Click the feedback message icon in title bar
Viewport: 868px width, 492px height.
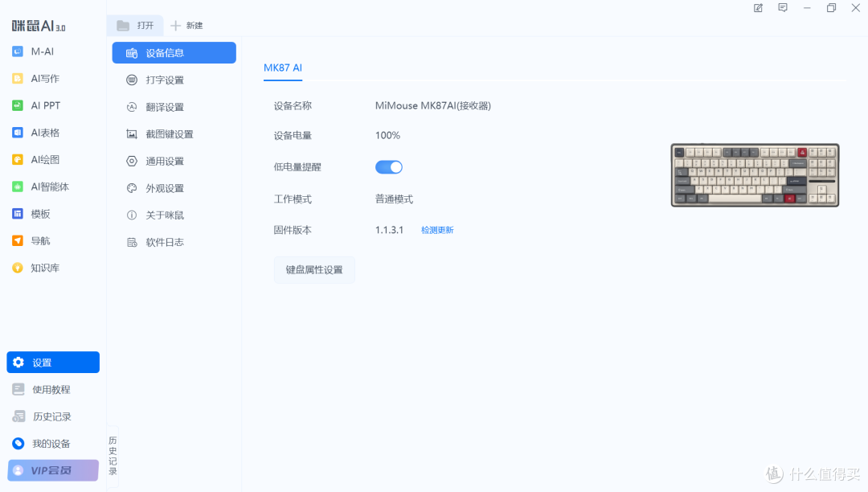[x=783, y=8]
